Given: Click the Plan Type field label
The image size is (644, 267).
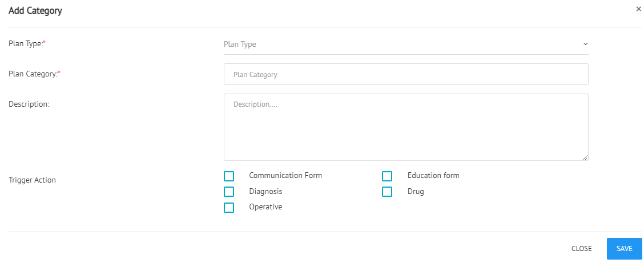Looking at the screenshot, I should point(27,43).
